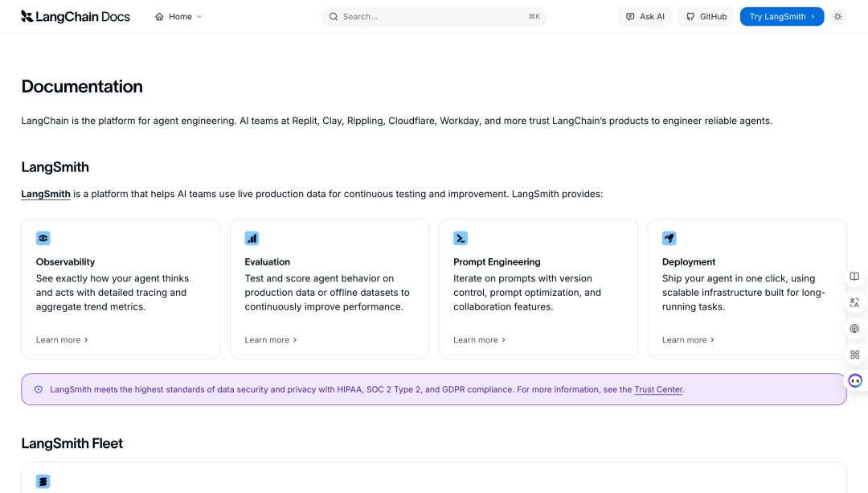868x493 pixels.
Task: Click the LangSmith Fleet card icon
Action: pos(43,482)
